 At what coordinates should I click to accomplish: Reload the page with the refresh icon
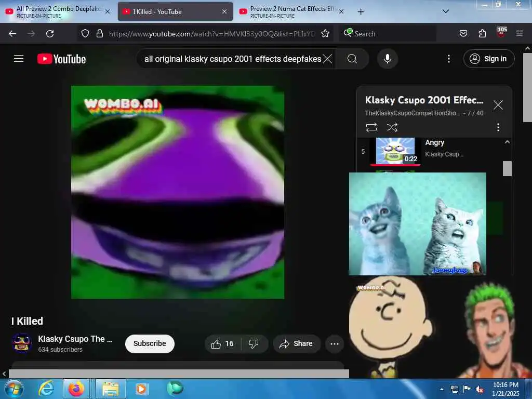pos(50,34)
